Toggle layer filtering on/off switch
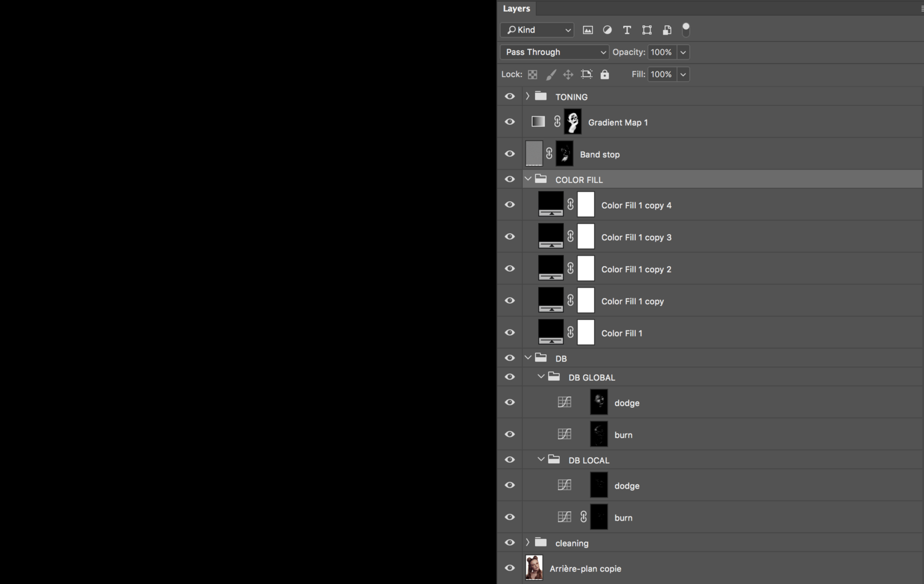The image size is (924, 584). click(x=685, y=30)
